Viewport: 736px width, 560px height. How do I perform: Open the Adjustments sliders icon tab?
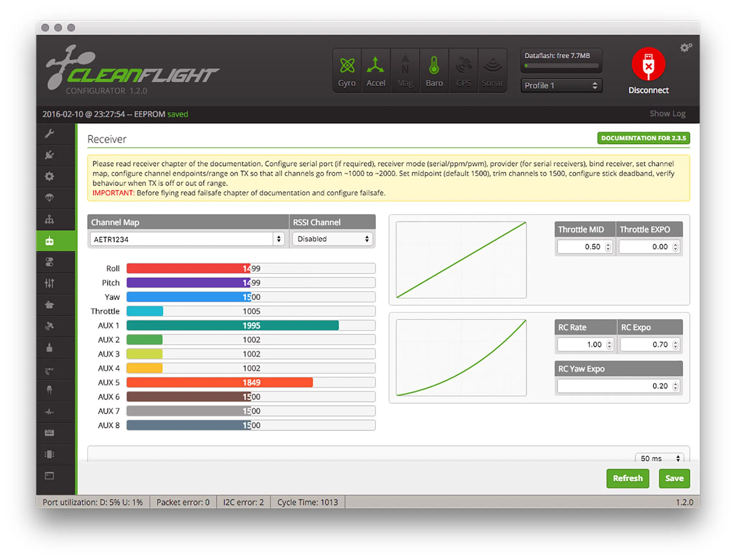click(x=50, y=283)
